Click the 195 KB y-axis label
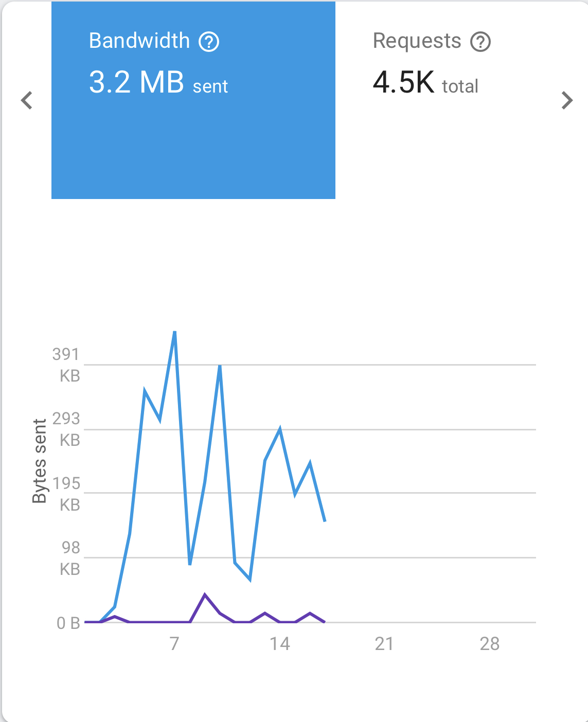Screen dimensions: 588x722 click(x=67, y=494)
